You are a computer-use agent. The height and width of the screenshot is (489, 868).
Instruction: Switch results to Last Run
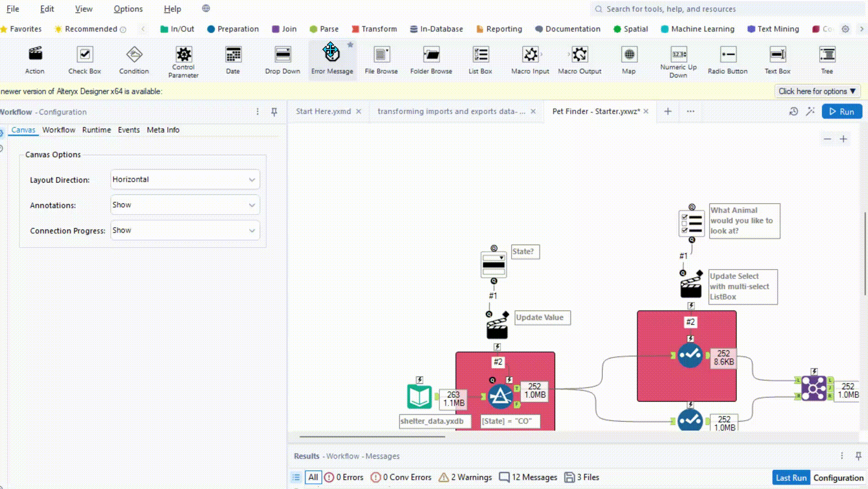point(791,478)
